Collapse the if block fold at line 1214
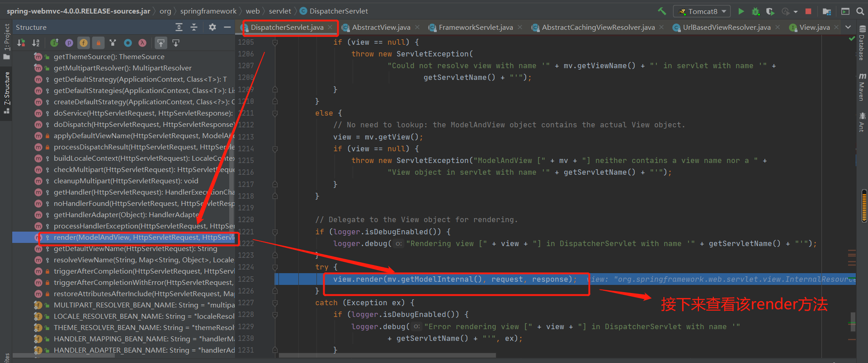Screen dimensions: 868x363 tap(275, 149)
